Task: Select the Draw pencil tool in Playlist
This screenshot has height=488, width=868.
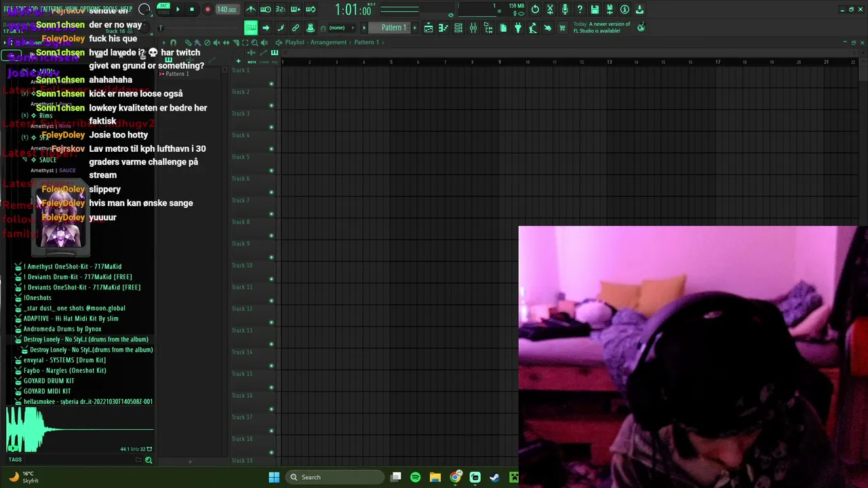Action: click(189, 43)
